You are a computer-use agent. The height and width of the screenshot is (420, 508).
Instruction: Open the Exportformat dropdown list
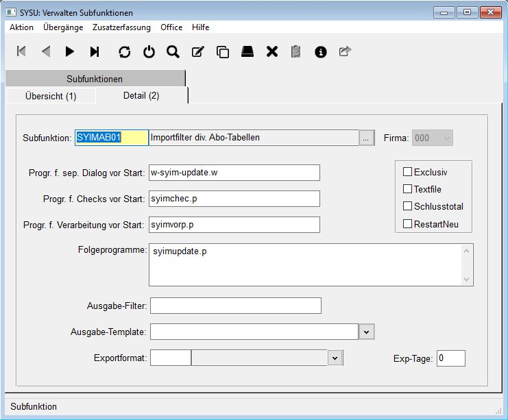pyautogui.click(x=335, y=358)
